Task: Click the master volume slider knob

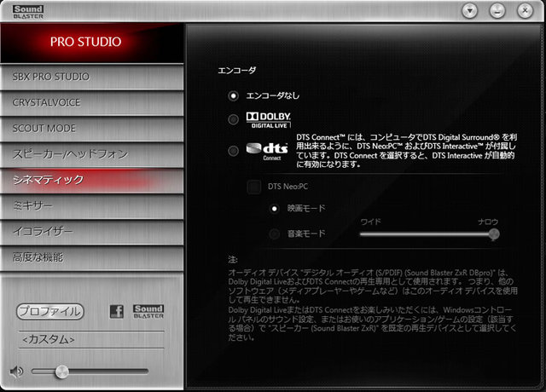Action: 62,372
